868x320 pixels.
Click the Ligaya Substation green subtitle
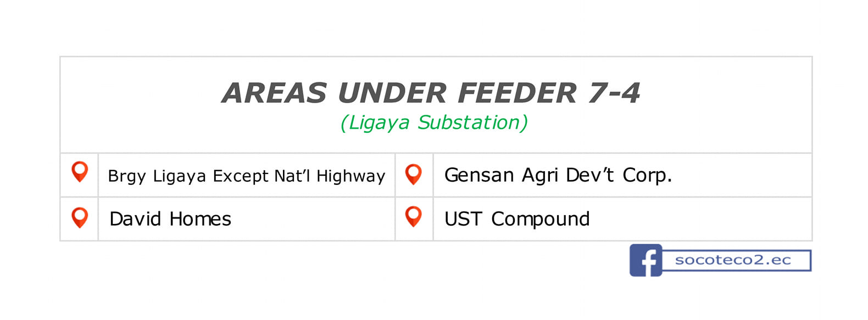coord(434,122)
